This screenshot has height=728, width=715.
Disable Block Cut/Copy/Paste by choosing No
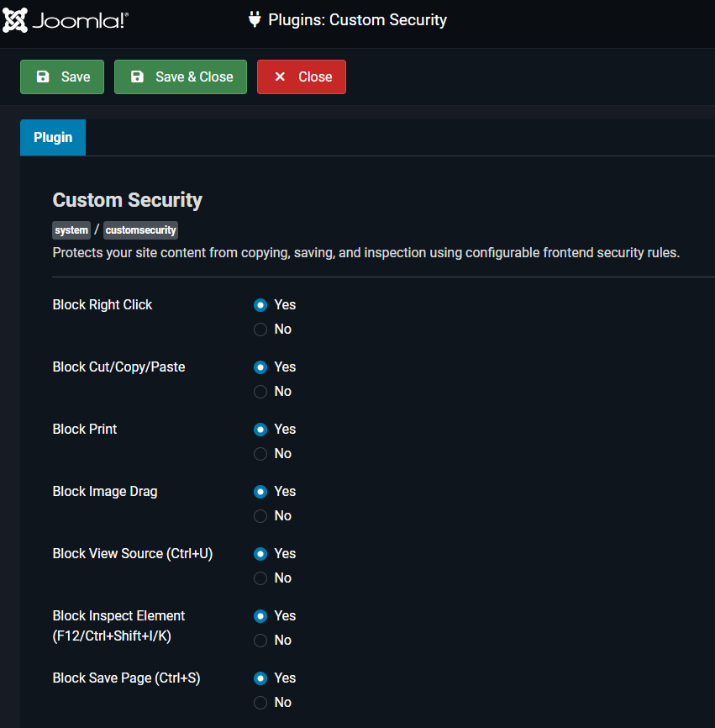(x=260, y=392)
